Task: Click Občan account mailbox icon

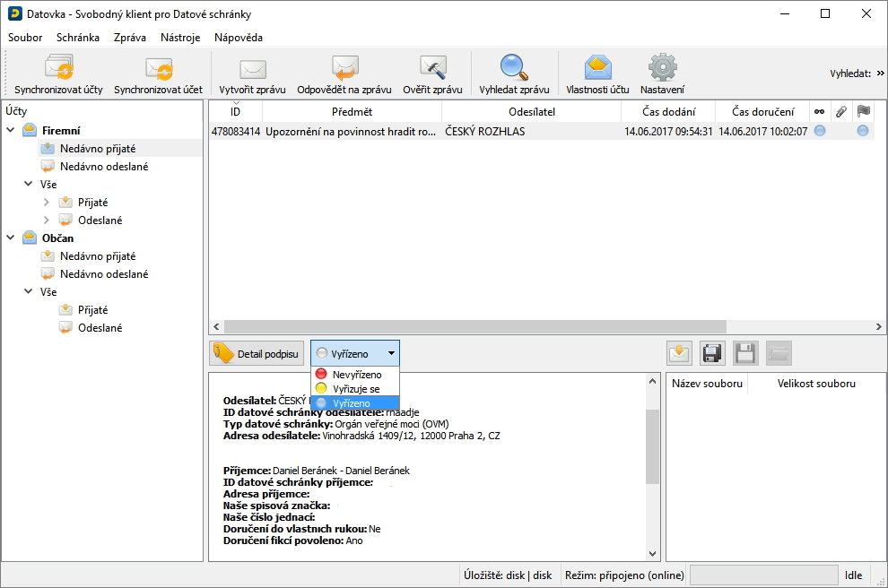Action: (30, 238)
